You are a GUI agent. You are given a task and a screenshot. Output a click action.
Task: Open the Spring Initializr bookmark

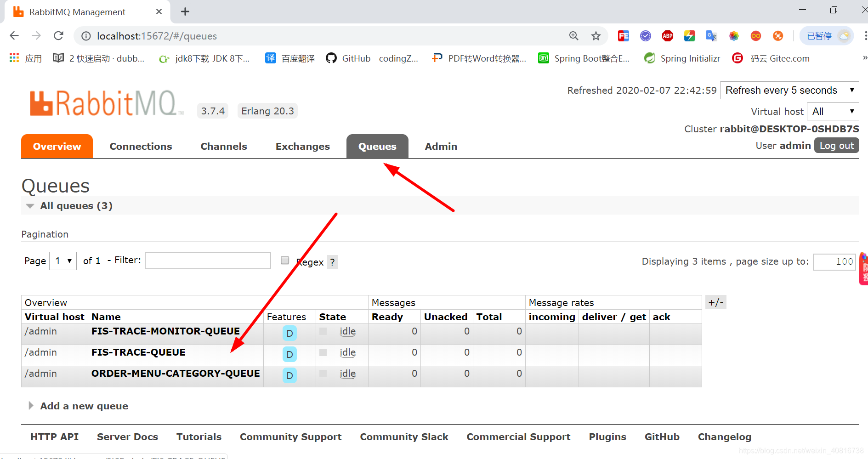coord(682,58)
